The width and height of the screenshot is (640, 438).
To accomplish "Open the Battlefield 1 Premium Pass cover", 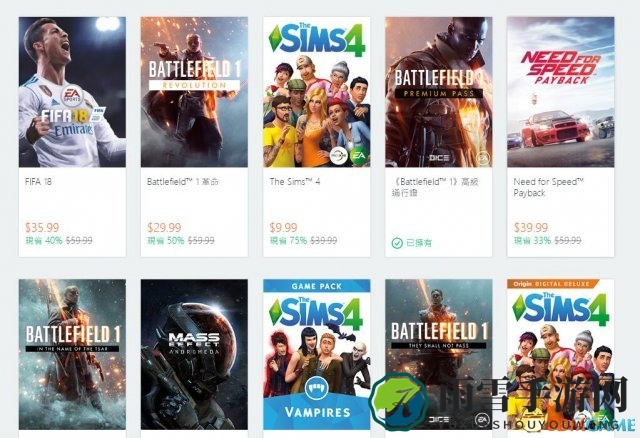I will [439, 92].
